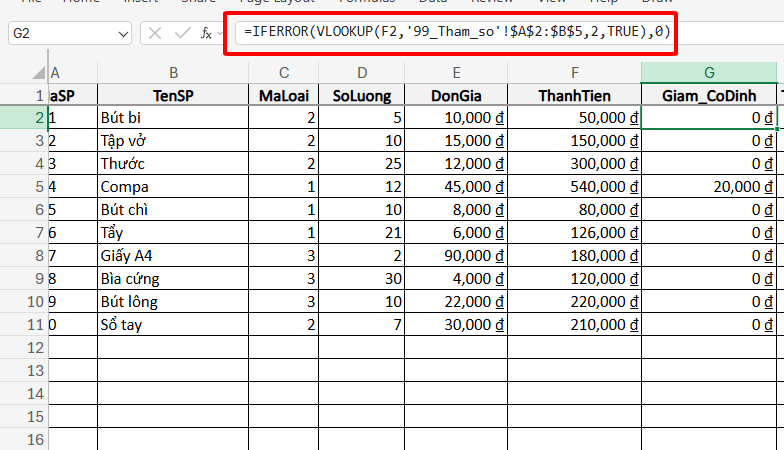784x450 pixels.
Task: Select column B header
Action: [x=173, y=73]
